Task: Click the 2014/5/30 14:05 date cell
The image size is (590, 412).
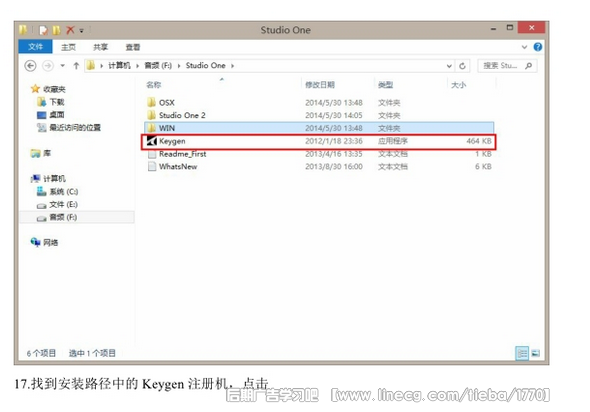Action: click(x=334, y=115)
